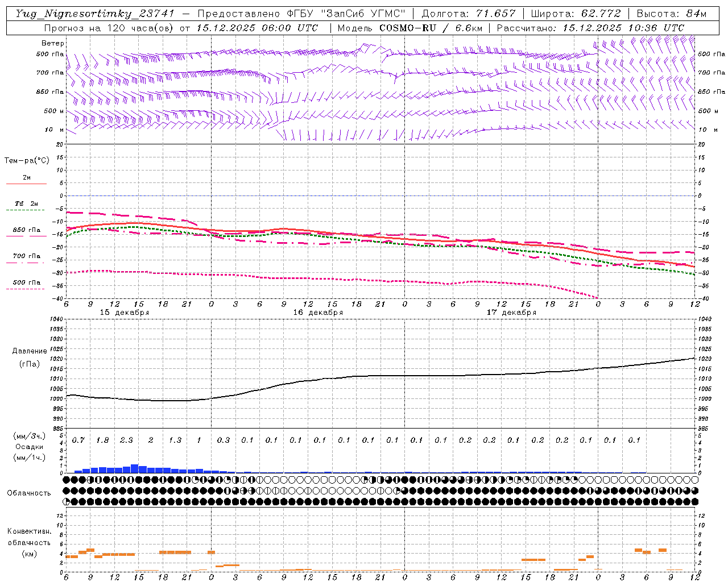Image resolution: width=728 pixels, height=582 pixels.
Task: Click the 1.3 three-hour precipitation value
Action: [x=175, y=440]
